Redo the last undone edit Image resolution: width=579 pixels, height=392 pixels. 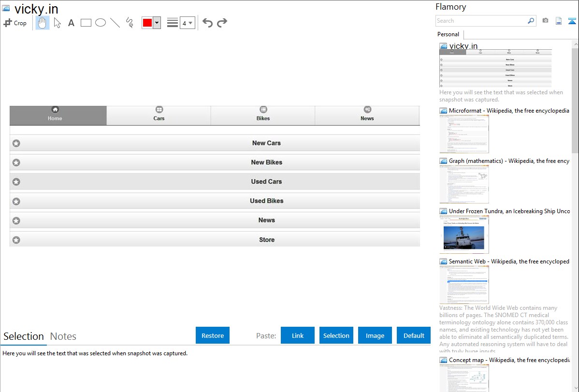tap(222, 23)
